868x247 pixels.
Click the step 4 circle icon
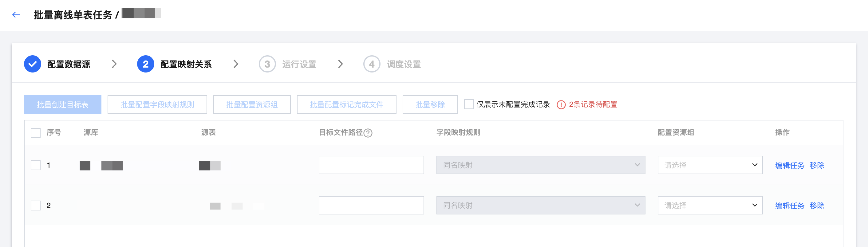pos(372,64)
